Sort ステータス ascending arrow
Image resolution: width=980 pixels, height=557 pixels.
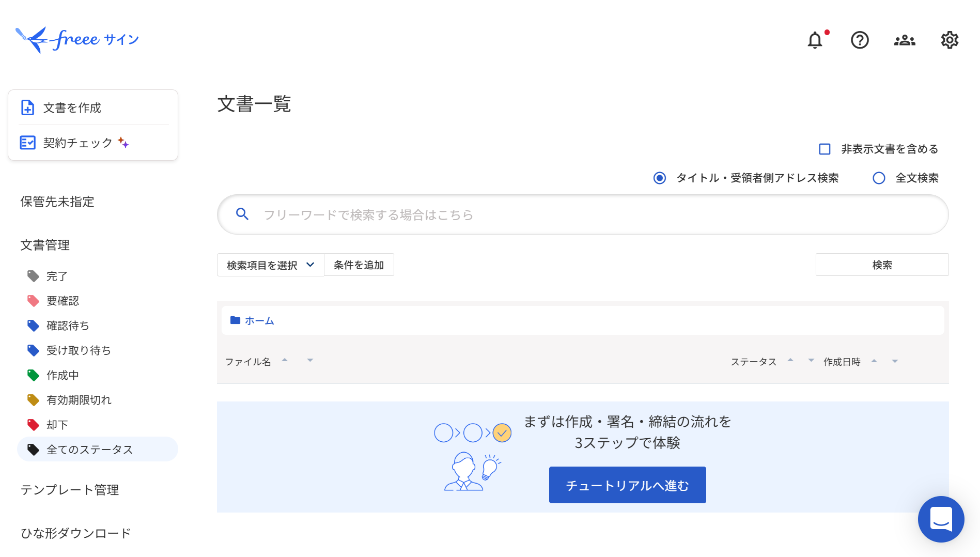click(x=790, y=360)
